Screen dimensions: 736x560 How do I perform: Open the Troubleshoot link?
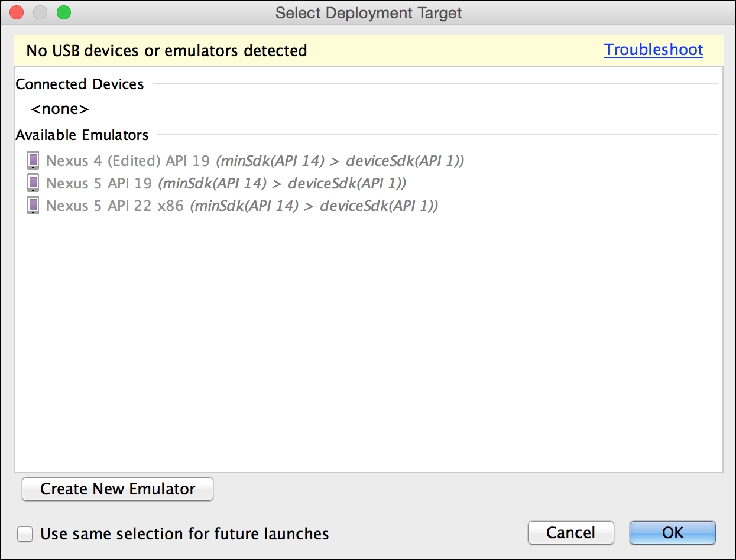click(653, 50)
